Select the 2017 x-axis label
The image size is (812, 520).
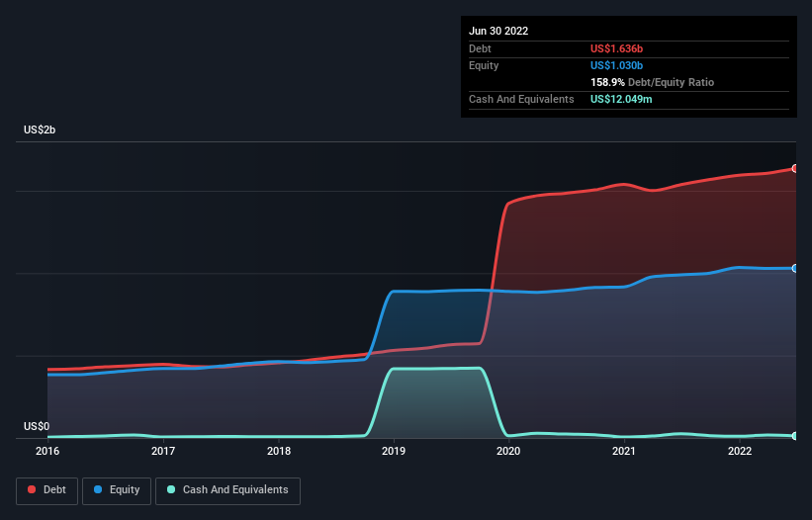pos(163,451)
